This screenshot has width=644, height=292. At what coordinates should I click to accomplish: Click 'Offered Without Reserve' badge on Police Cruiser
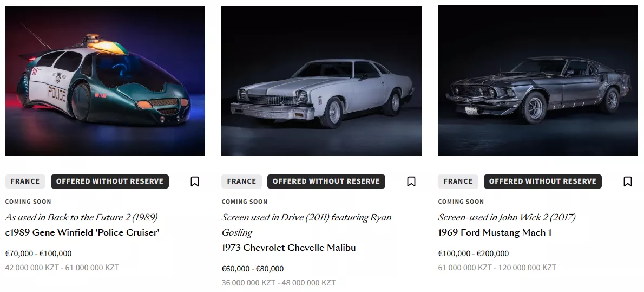click(110, 181)
